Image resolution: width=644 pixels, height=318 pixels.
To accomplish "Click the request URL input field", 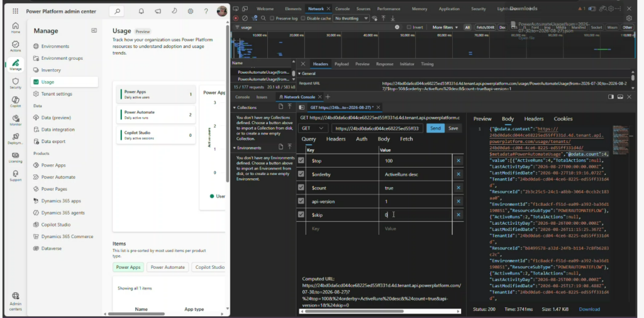I will (x=377, y=128).
